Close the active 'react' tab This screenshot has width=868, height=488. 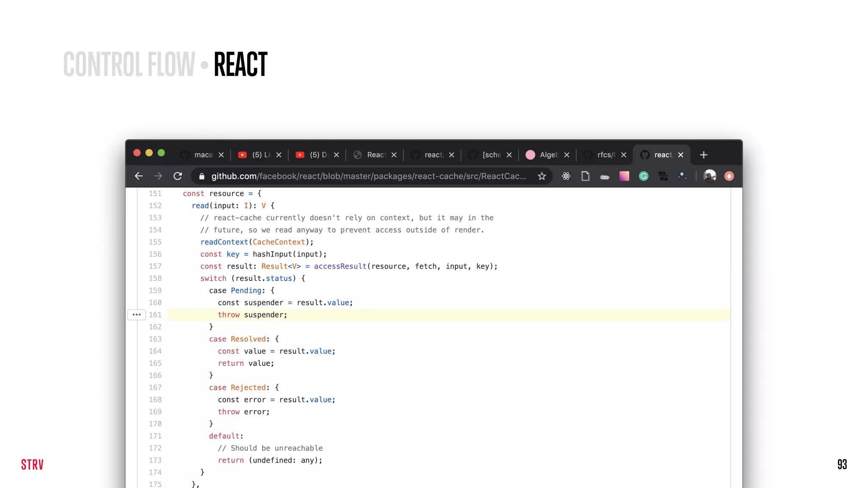click(x=681, y=155)
